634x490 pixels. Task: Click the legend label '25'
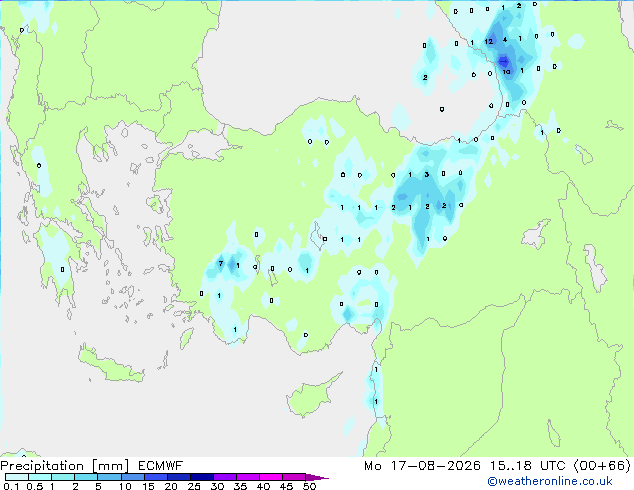click(x=194, y=486)
